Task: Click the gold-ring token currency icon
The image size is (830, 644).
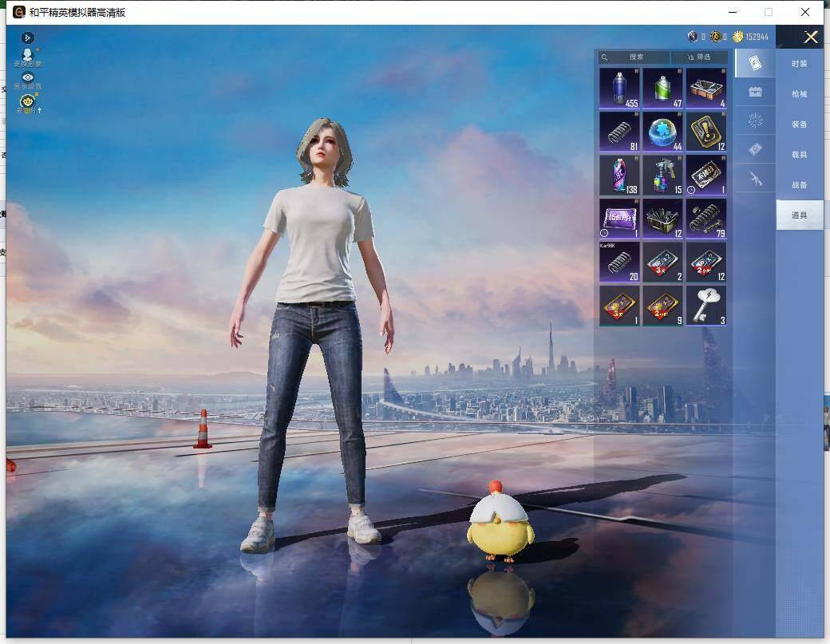Action: [x=716, y=37]
